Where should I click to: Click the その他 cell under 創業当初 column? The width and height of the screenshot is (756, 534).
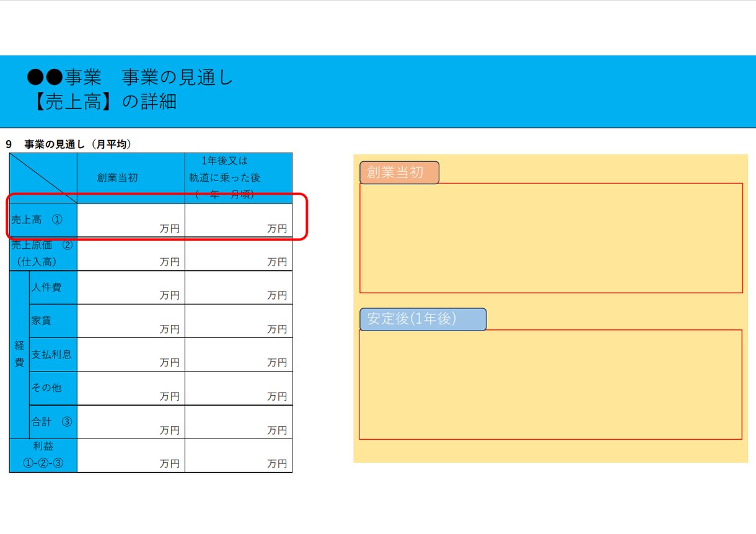[131, 388]
